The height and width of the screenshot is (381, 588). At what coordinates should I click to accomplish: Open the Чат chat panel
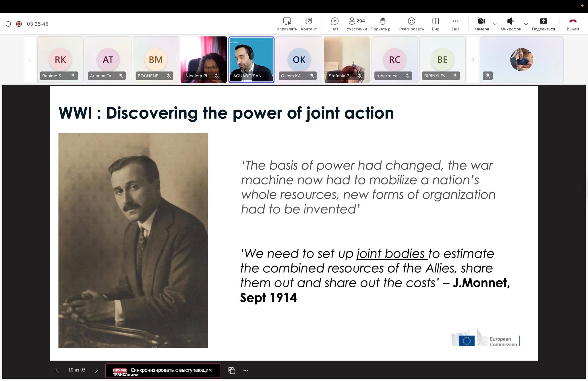pyautogui.click(x=335, y=24)
